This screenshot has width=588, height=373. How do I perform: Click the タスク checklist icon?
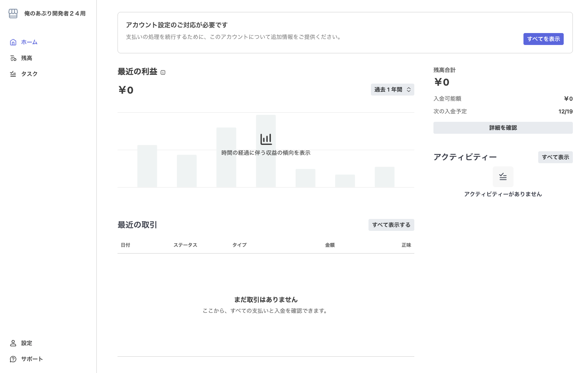tap(13, 74)
